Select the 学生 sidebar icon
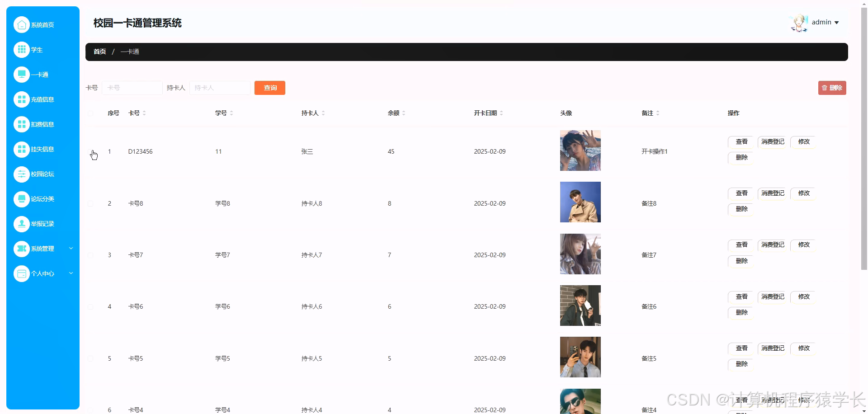The width and height of the screenshot is (868, 414). pyautogui.click(x=21, y=50)
